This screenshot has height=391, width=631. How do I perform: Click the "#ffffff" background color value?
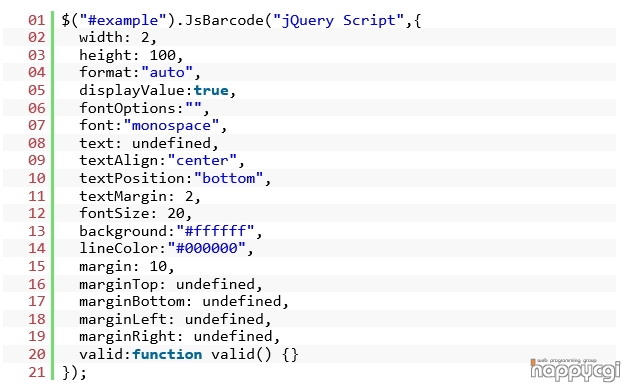215,231
